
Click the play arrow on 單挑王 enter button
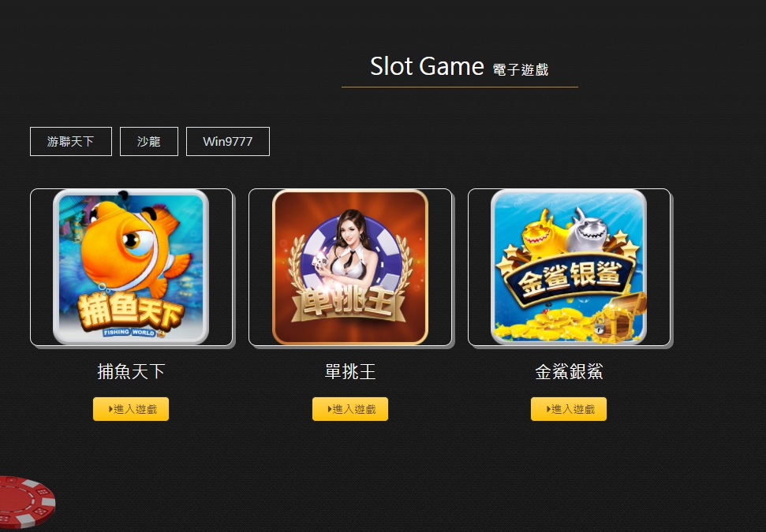click(330, 409)
